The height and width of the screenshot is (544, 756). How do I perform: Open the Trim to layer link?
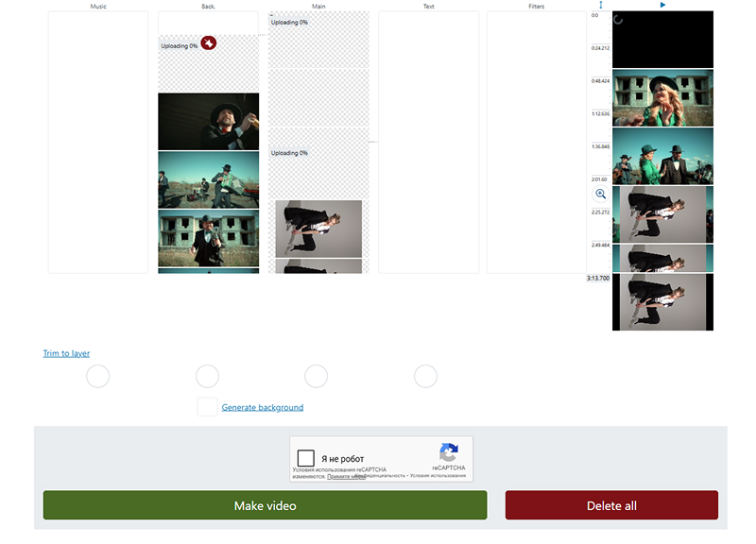point(66,353)
